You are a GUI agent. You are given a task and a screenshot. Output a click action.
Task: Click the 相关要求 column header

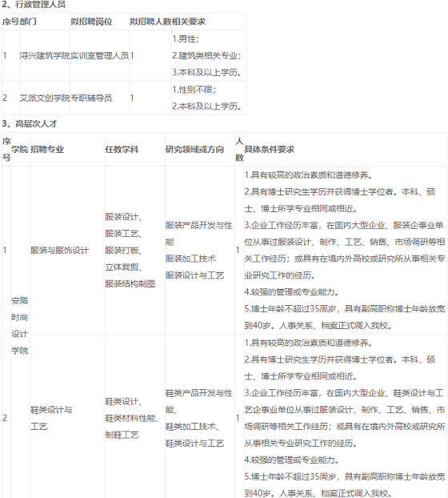[189, 22]
